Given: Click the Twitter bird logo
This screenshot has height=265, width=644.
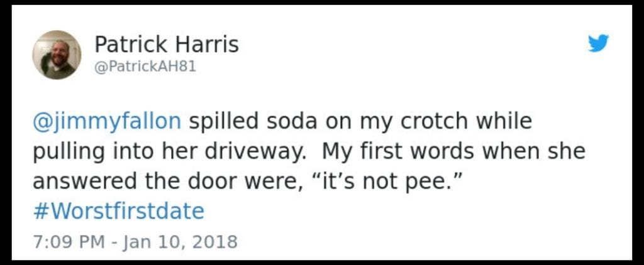Looking at the screenshot, I should [x=598, y=43].
